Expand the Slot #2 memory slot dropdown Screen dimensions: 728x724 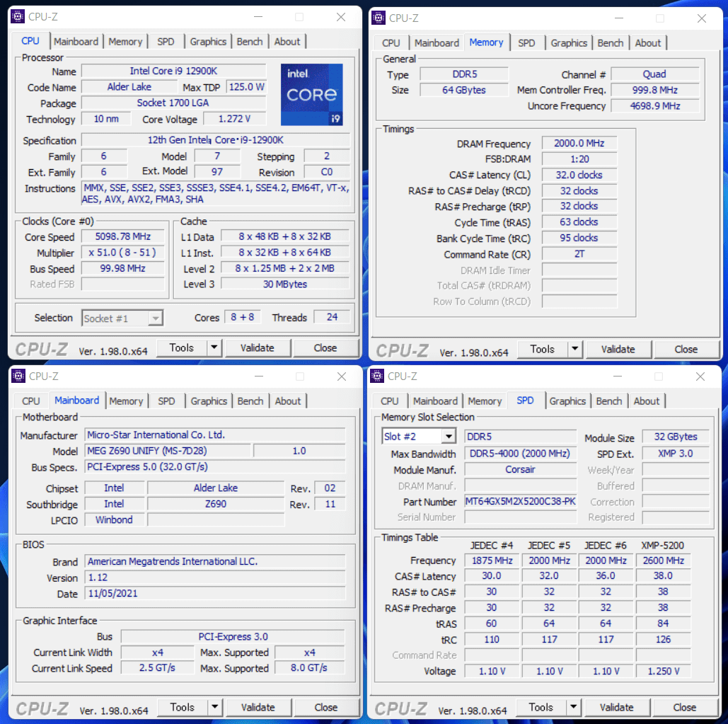pyautogui.click(x=448, y=437)
